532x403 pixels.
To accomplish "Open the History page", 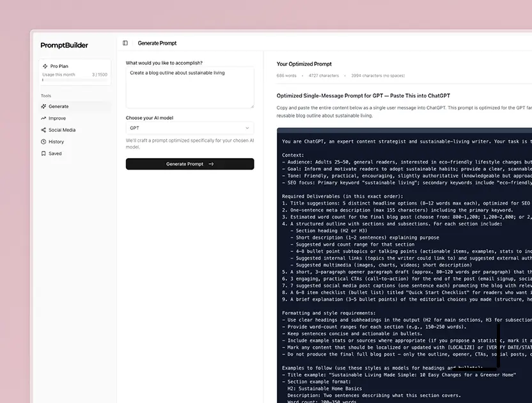I will coord(75,141).
